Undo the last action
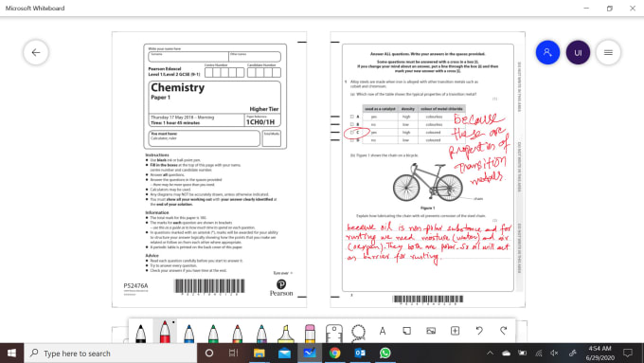Viewport: 644px width, 363px height. [479, 331]
